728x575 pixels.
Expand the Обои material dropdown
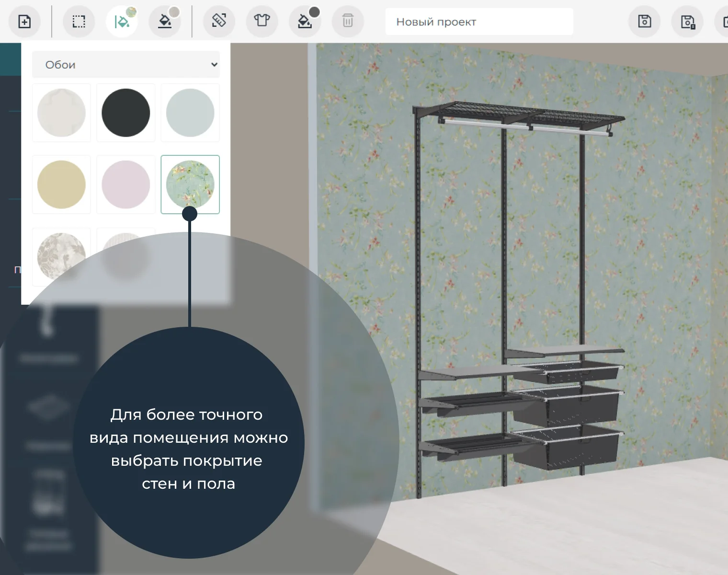click(x=126, y=65)
